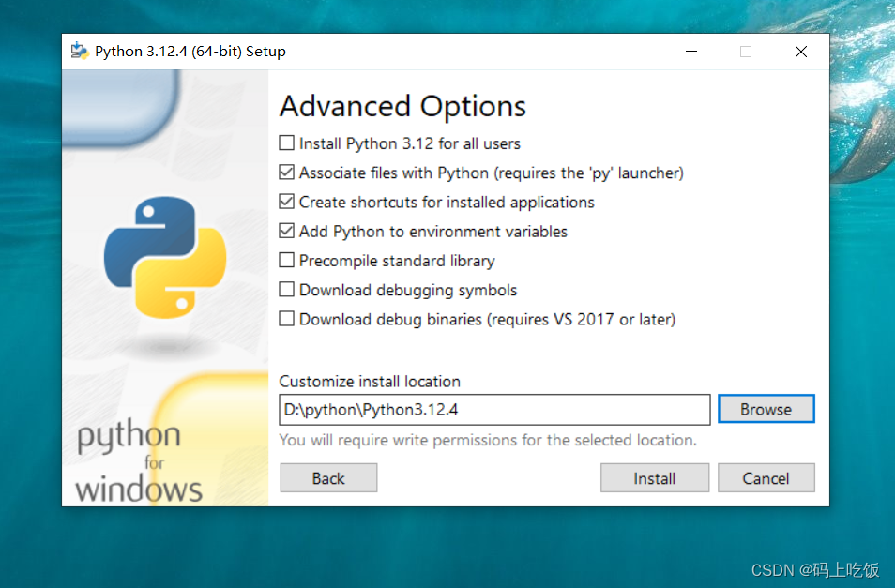Click the 'Customize install location' label
The width and height of the screenshot is (895, 588).
[x=370, y=381]
